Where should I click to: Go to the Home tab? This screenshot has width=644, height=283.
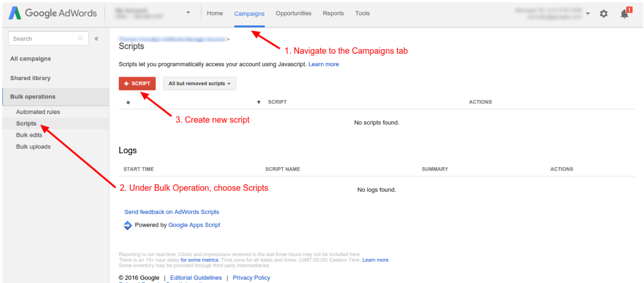pos(215,13)
